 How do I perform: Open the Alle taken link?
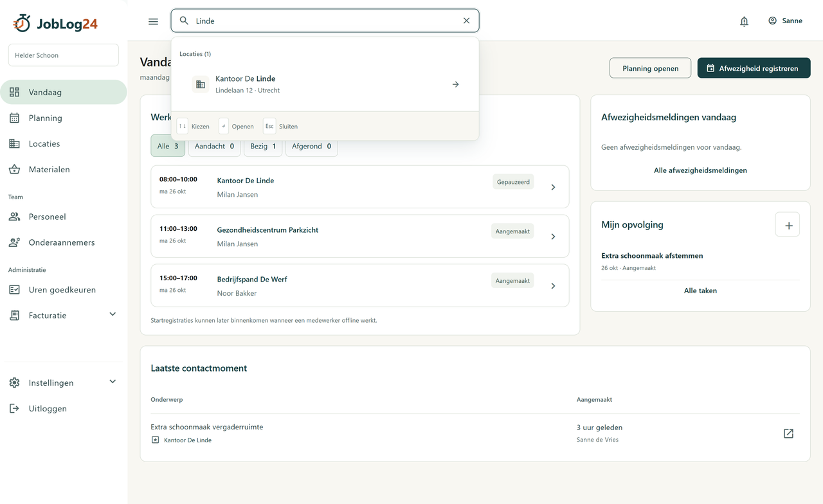pos(700,291)
